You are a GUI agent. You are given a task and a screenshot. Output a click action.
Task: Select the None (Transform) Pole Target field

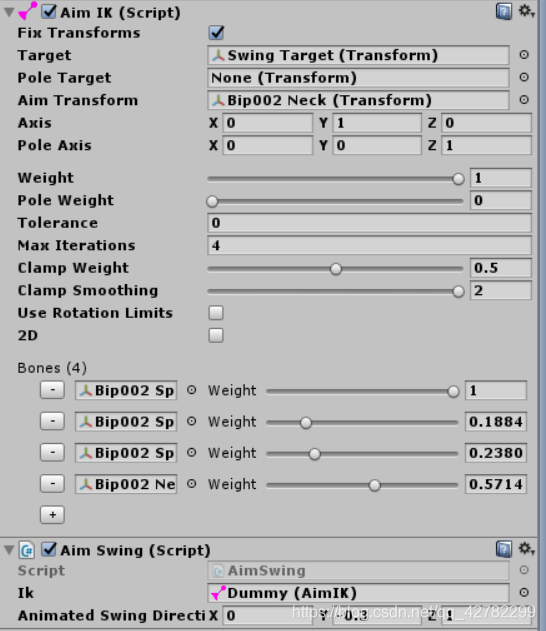(358, 78)
